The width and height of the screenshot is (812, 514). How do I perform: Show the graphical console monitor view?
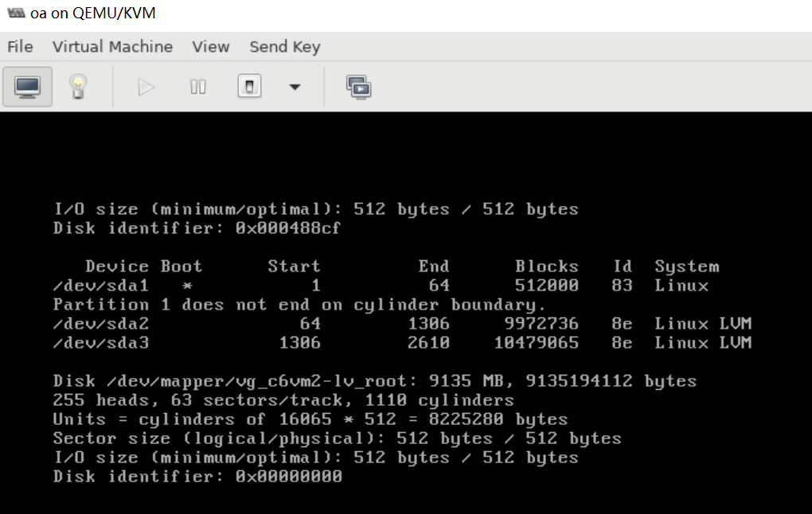pos(28,86)
